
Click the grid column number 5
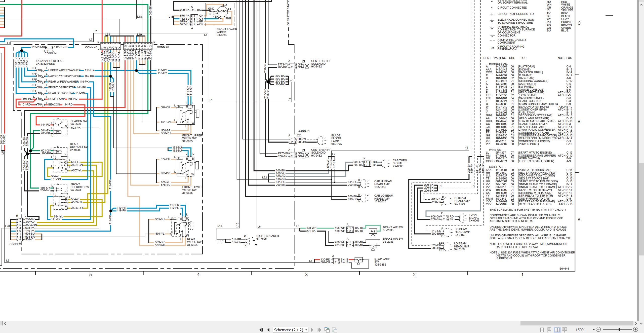click(x=90, y=275)
